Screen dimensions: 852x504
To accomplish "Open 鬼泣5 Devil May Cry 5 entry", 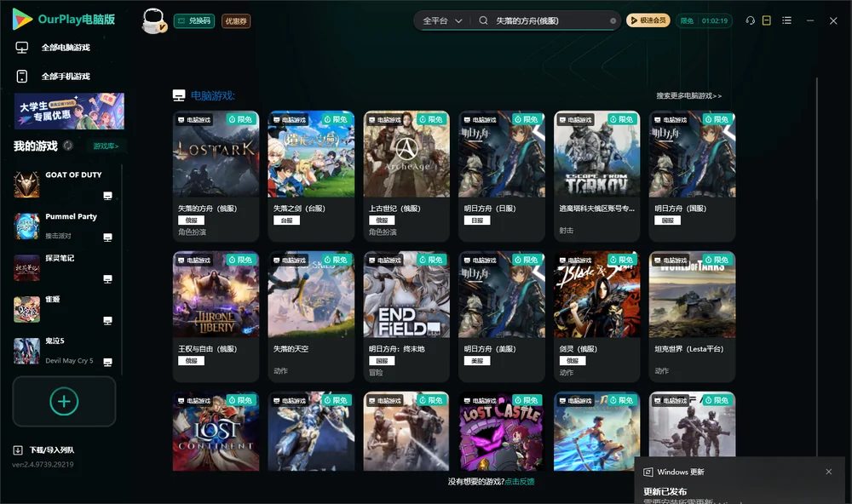I will tap(64, 351).
